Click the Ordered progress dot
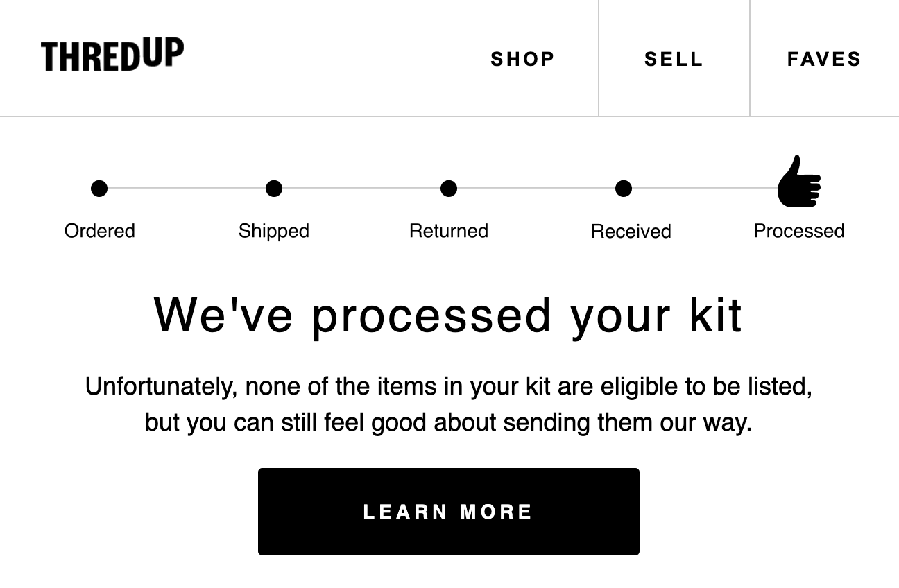Viewport: 899px width, 588px height. (99, 188)
